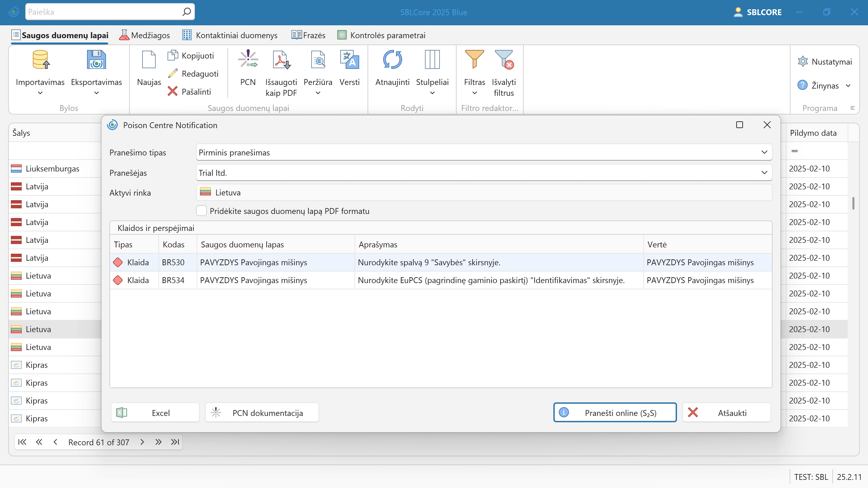
Task: Click the Pranešti online (S2S) button
Action: coord(615,413)
